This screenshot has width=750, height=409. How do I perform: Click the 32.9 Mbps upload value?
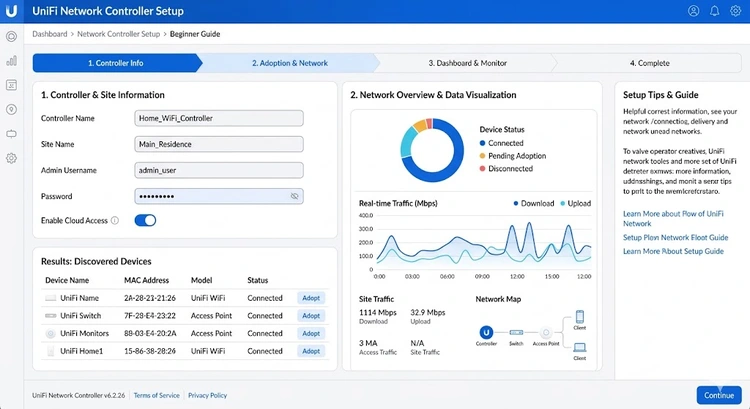click(x=428, y=312)
